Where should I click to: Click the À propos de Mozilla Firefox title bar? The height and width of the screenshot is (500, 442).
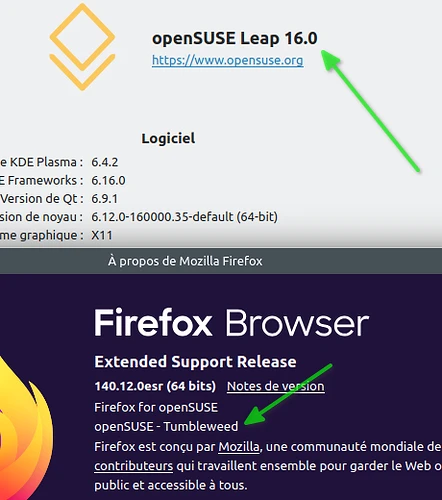click(x=221, y=261)
